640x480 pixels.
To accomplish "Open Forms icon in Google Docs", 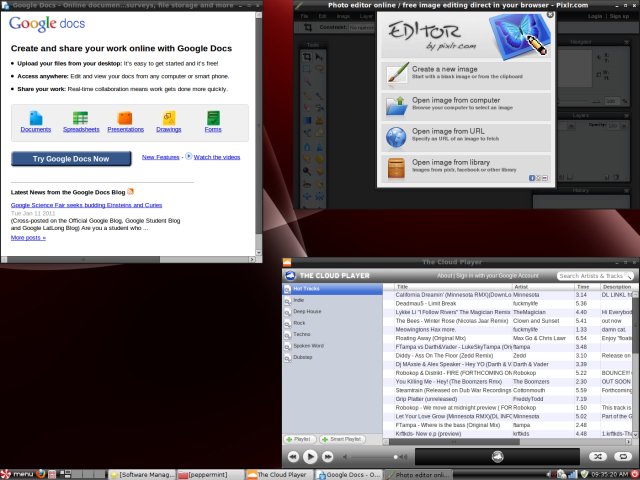I will tap(213, 118).
